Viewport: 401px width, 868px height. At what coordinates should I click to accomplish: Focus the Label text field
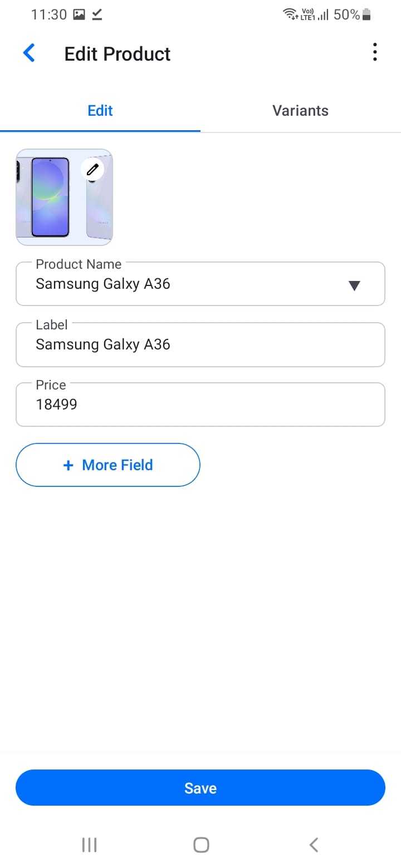(200, 345)
